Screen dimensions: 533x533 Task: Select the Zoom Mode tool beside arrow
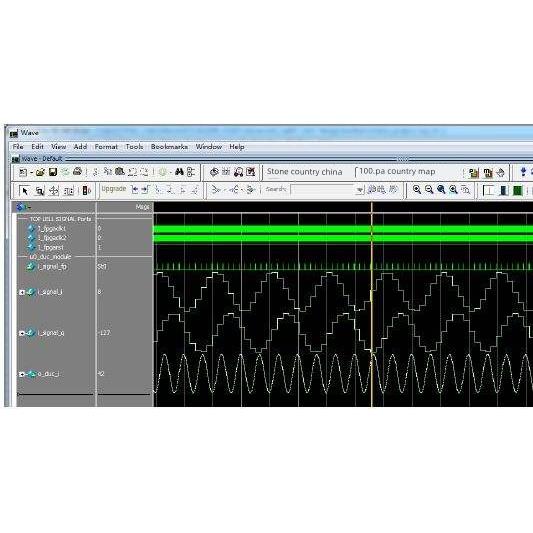tap(39, 191)
